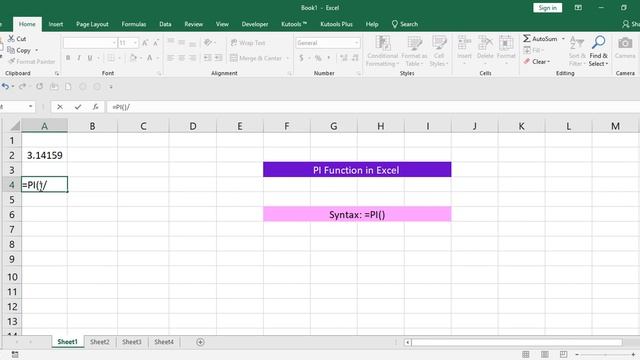The image size is (640, 360).
Task: Toggle Wrap Text
Action: click(x=248, y=43)
